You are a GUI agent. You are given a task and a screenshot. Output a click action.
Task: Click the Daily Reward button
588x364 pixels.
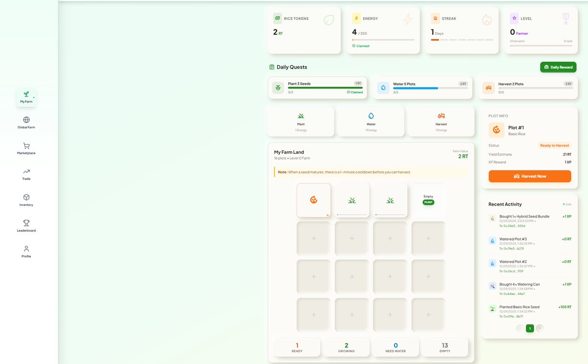pyautogui.click(x=558, y=67)
